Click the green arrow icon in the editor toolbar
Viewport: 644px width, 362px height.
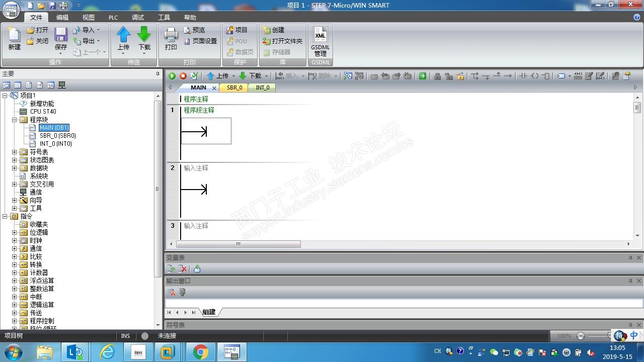point(423,76)
